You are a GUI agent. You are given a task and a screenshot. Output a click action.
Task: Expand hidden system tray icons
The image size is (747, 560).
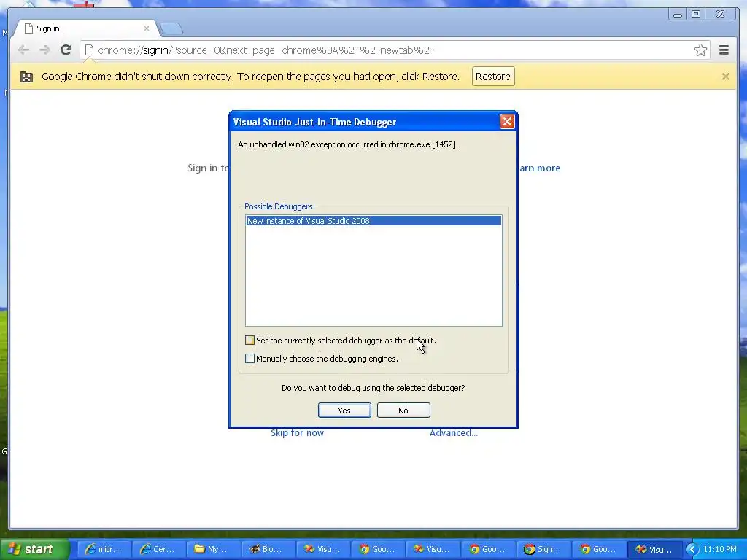pyautogui.click(x=692, y=549)
